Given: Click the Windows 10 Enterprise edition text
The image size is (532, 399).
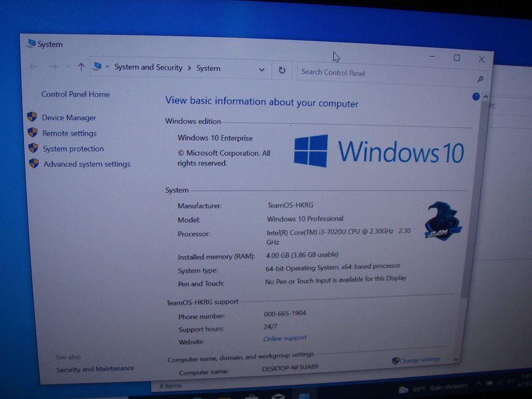Looking at the screenshot, I should 215,138.
